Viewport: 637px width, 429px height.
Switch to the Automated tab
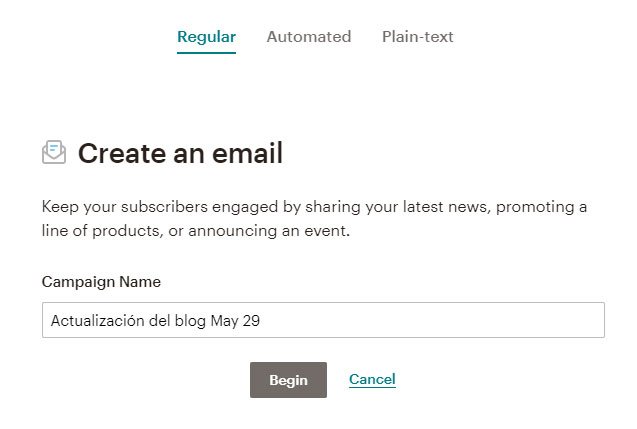309,37
